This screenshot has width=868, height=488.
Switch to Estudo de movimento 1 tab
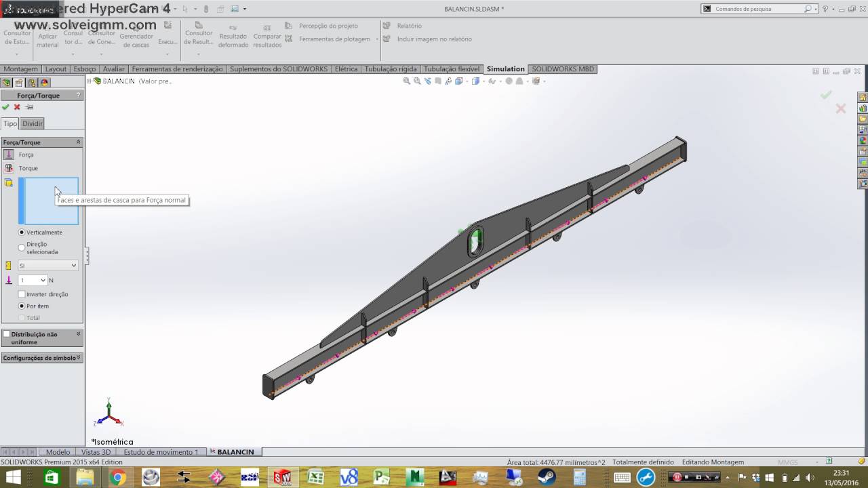point(161,452)
